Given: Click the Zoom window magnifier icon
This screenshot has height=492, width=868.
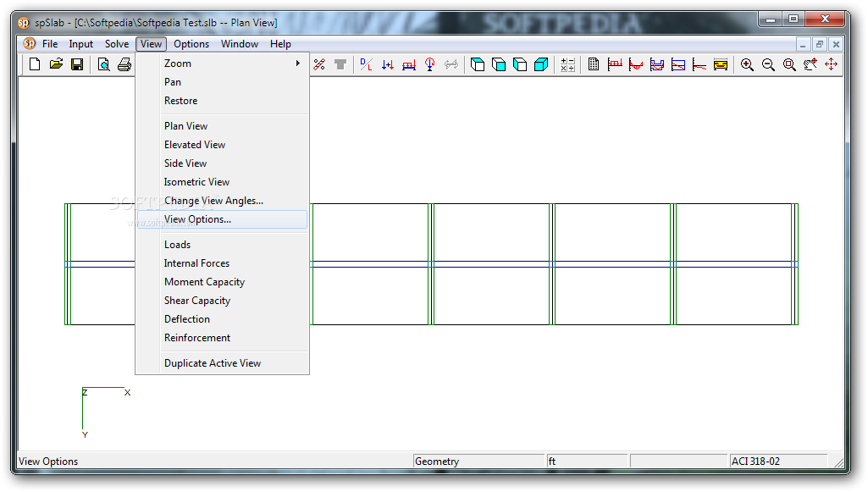Looking at the screenshot, I should (x=789, y=64).
